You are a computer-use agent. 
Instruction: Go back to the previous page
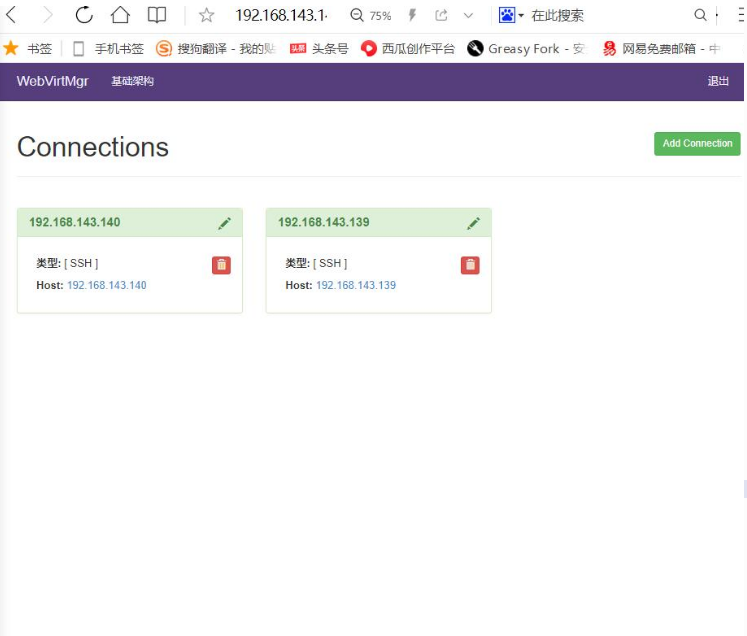11,15
